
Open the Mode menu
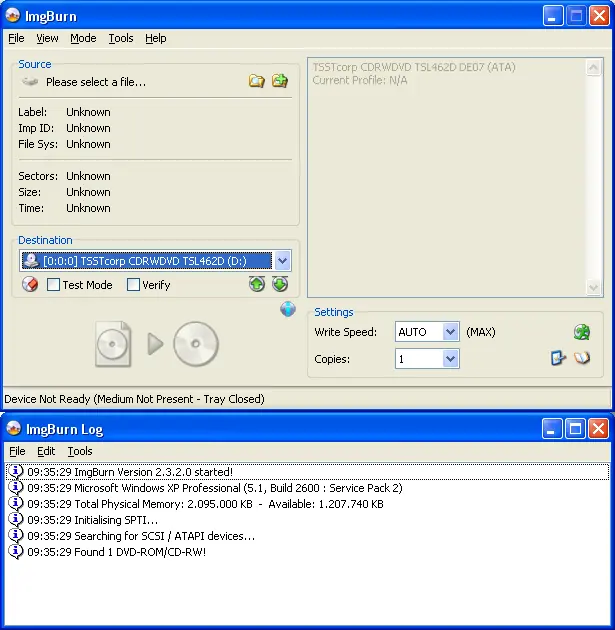[x=83, y=38]
